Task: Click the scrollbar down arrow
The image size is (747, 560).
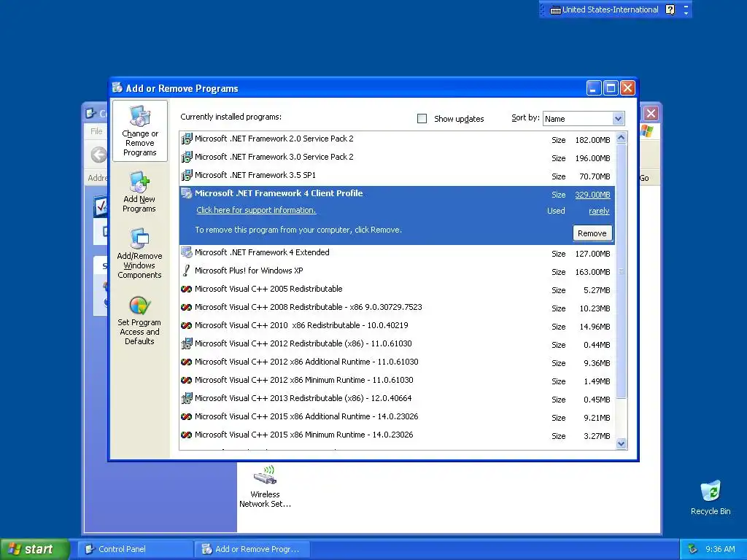Action: [x=621, y=444]
